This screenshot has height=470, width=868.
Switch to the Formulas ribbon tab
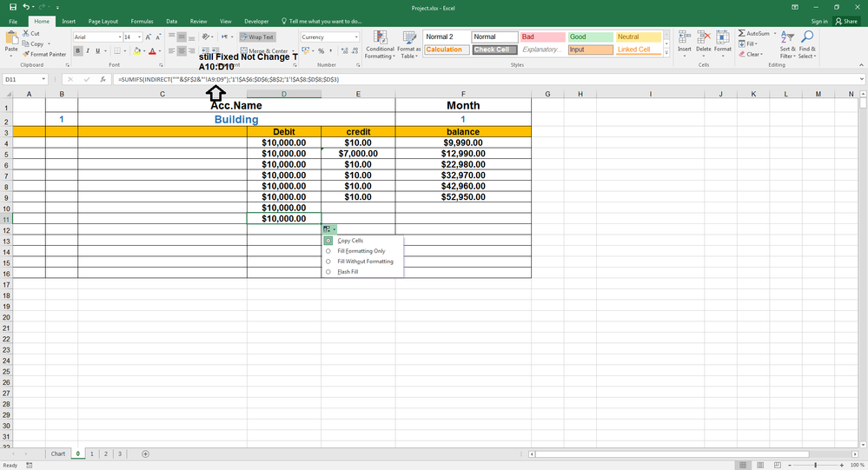pyautogui.click(x=142, y=21)
